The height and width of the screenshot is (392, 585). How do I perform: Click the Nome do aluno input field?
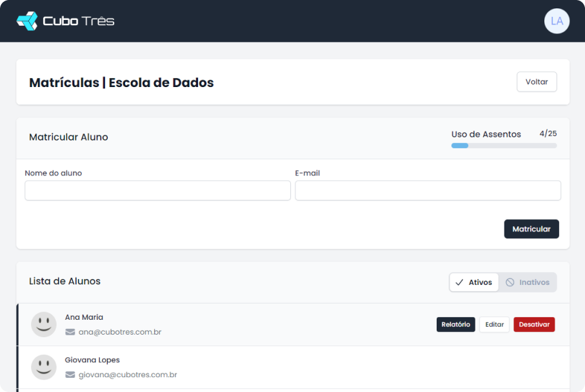pos(157,190)
